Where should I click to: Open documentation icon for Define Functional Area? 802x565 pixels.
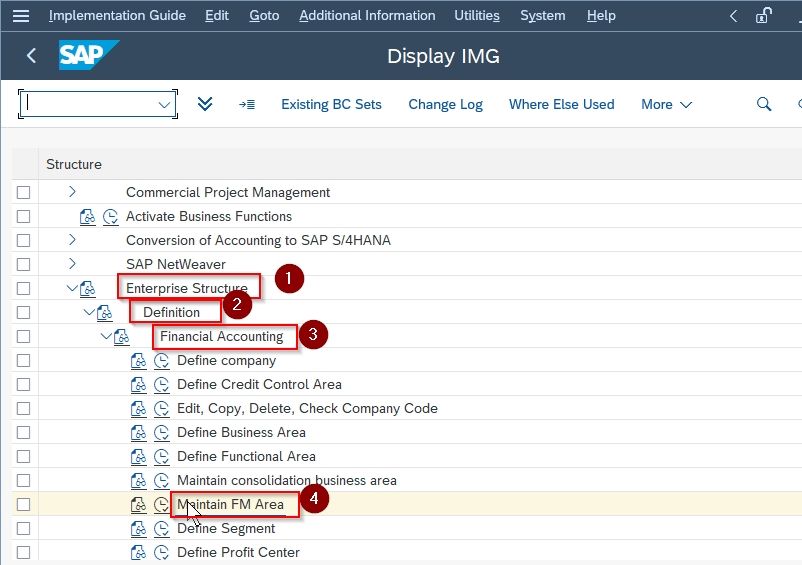(x=138, y=457)
